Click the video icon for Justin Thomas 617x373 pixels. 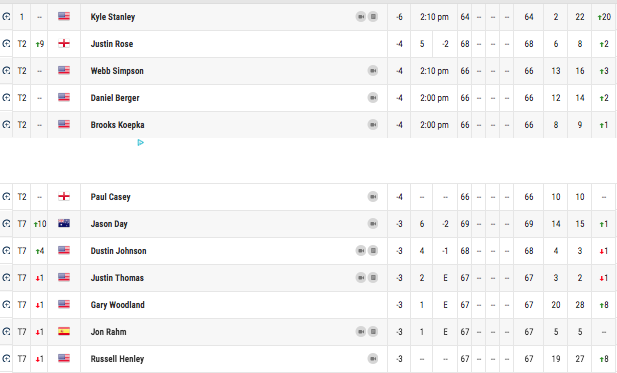tap(361, 278)
